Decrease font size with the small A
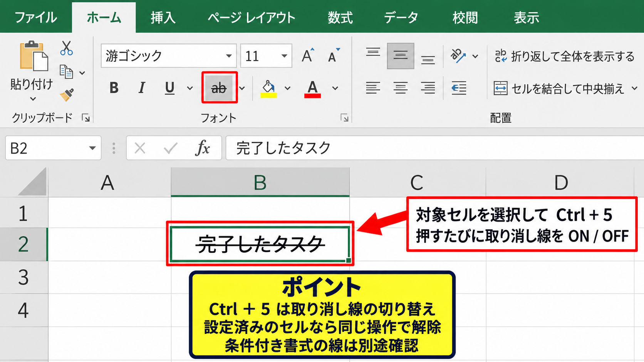This screenshot has width=644, height=362. click(x=333, y=56)
